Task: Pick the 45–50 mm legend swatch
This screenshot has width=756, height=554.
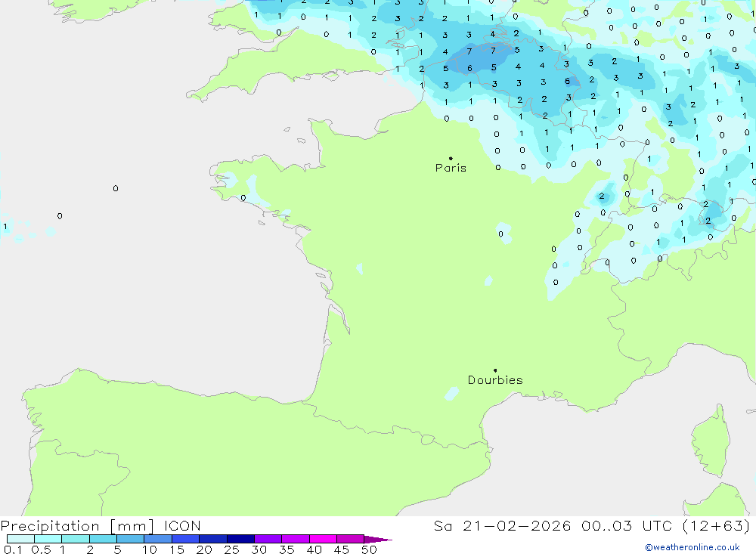Action: 350,539
